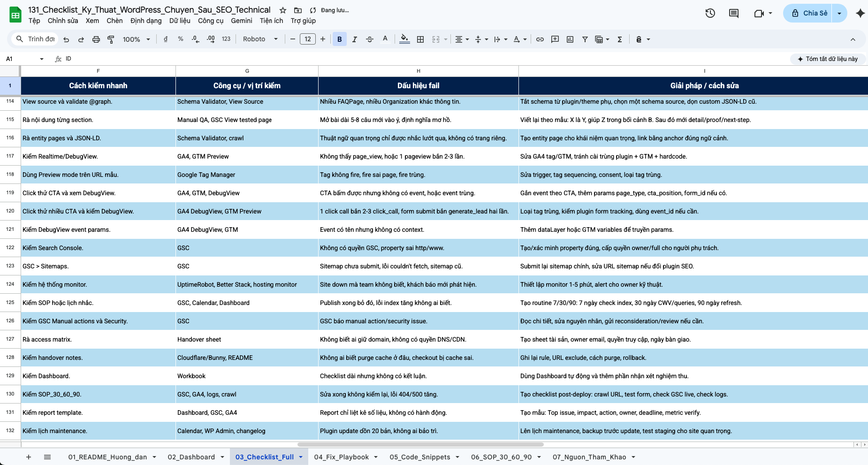This screenshot has width=868, height=465.
Task: Open the table views dropdown
Action: click(x=602, y=39)
